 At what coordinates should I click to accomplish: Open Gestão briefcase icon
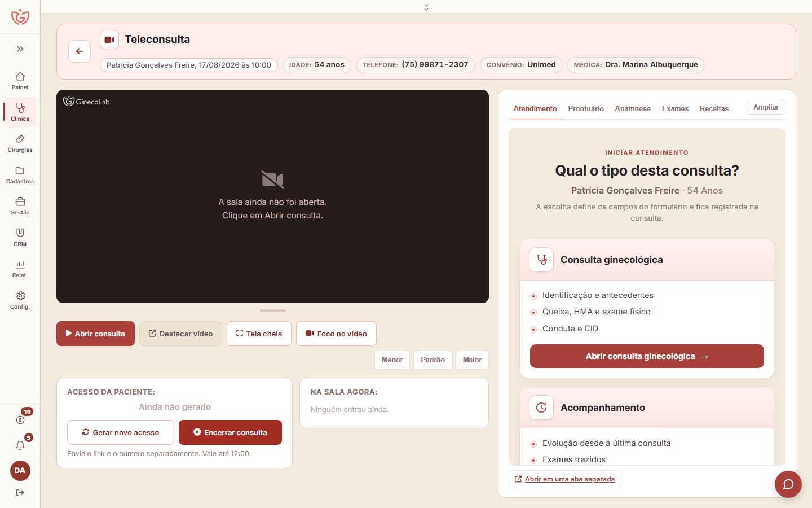[20, 202]
